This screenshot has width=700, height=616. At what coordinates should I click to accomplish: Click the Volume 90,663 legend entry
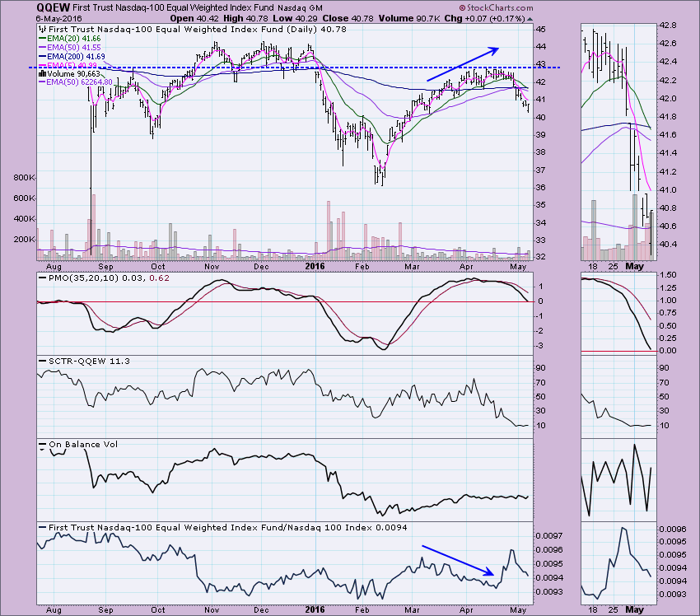pyautogui.click(x=73, y=73)
